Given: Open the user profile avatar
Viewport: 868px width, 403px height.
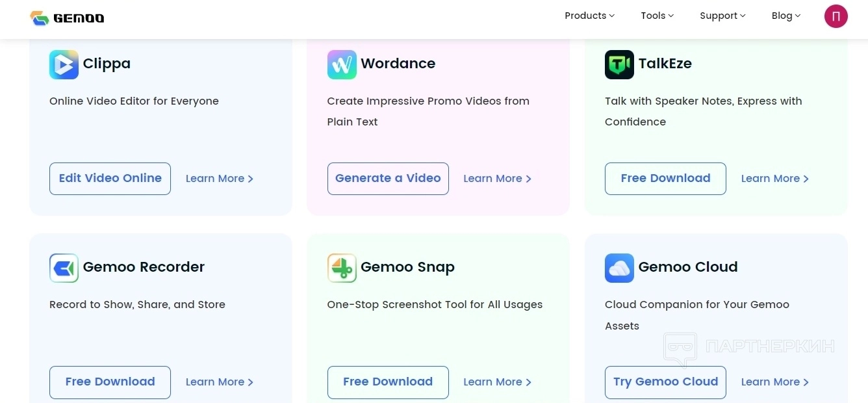Looking at the screenshot, I should [x=836, y=16].
